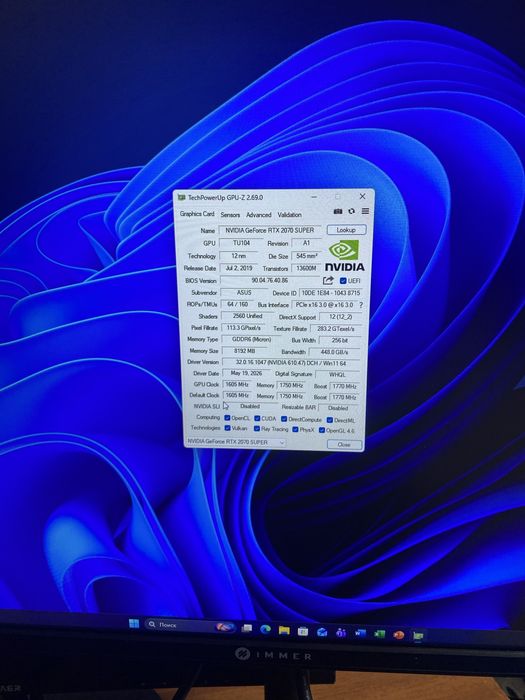Click the Bus Interface field PCIe x16 3.0

tap(324, 305)
